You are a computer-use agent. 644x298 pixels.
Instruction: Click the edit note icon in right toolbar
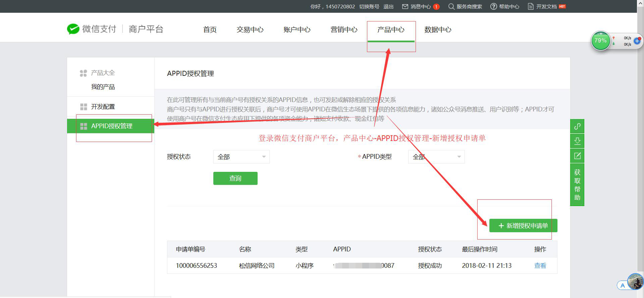[577, 156]
